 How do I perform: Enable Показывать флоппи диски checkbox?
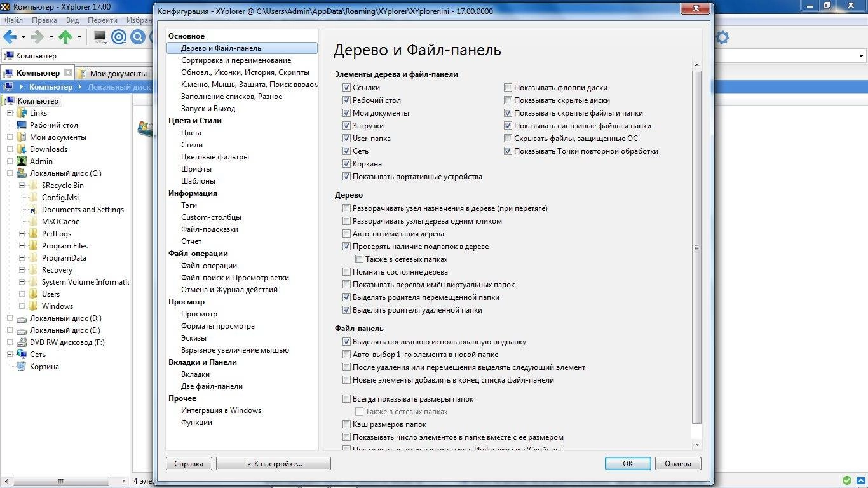click(x=508, y=88)
